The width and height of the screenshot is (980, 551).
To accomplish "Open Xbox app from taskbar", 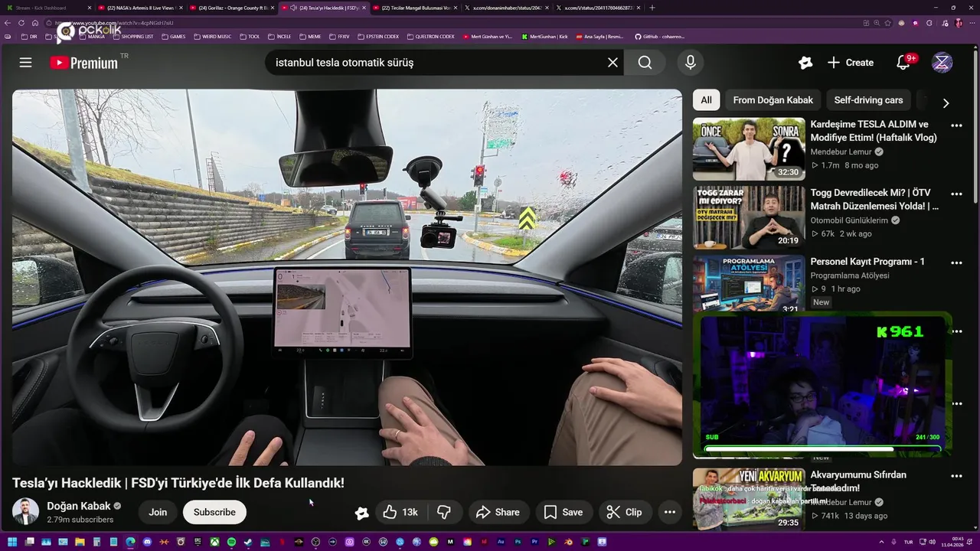I will [x=214, y=542].
